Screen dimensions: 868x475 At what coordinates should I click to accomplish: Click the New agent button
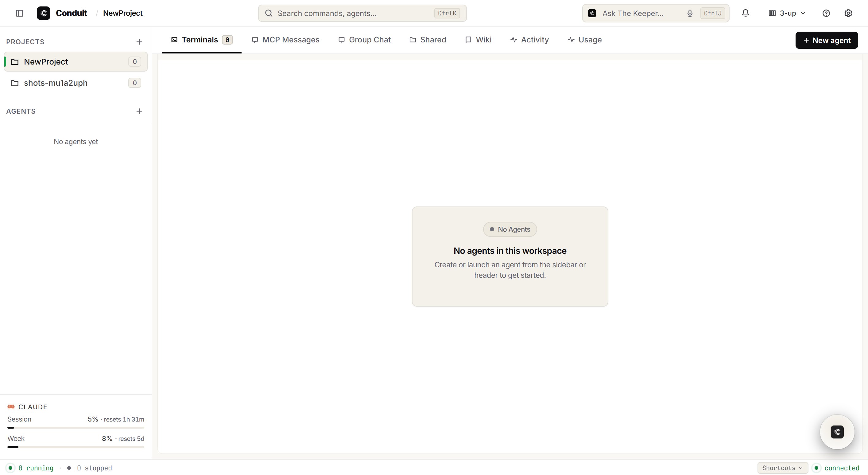[827, 40]
